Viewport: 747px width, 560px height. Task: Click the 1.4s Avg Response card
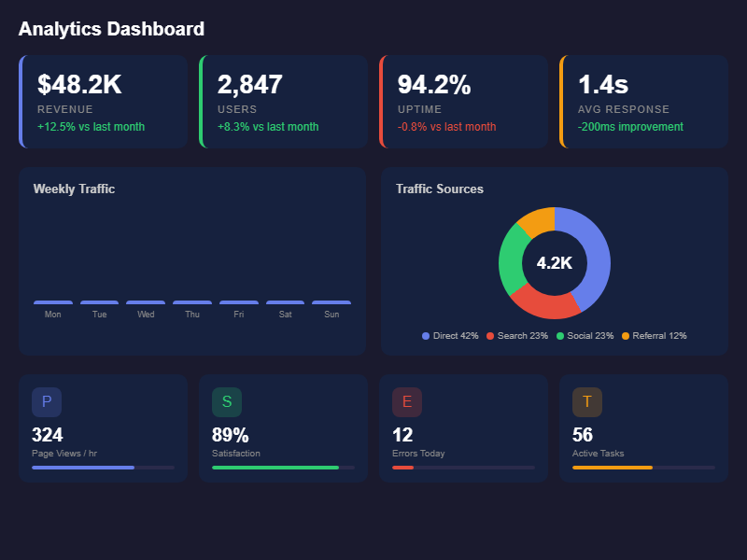644,102
